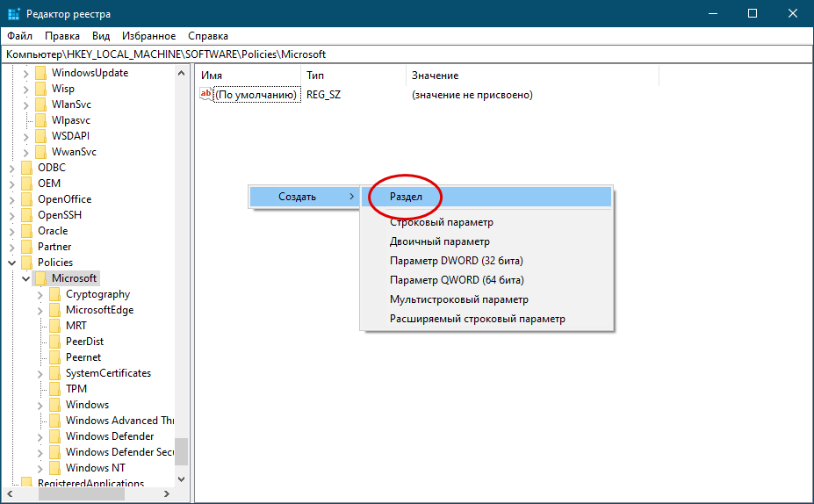
Task: Click the registry path address bar
Action: (x=407, y=54)
